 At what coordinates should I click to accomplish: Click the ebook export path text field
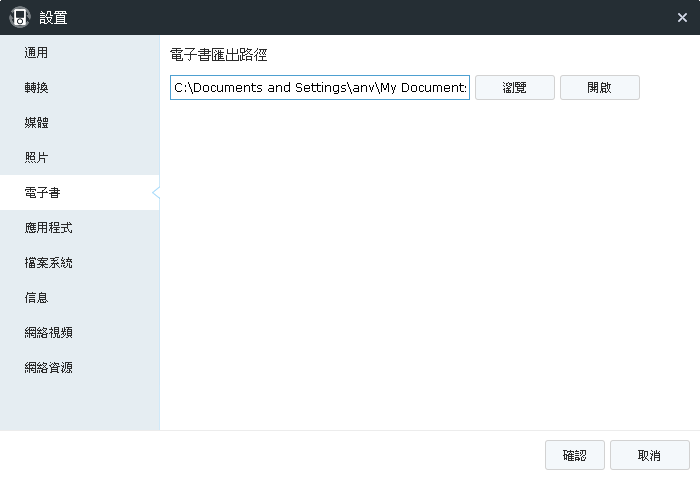click(319, 88)
